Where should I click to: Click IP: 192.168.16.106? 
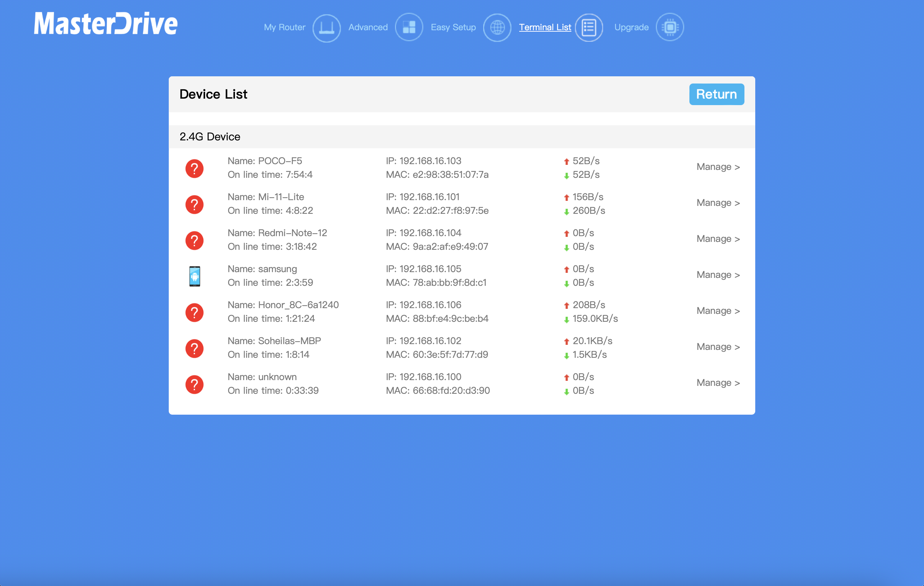[x=423, y=305]
